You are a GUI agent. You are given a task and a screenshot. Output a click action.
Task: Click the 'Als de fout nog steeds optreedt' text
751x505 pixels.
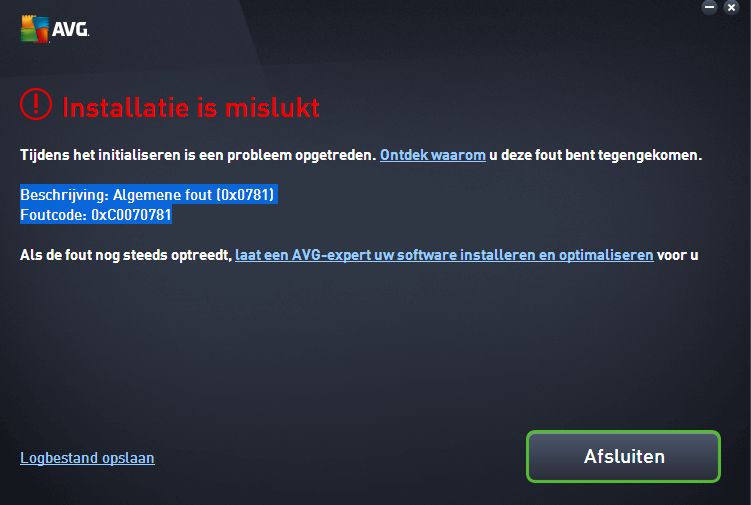click(126, 255)
